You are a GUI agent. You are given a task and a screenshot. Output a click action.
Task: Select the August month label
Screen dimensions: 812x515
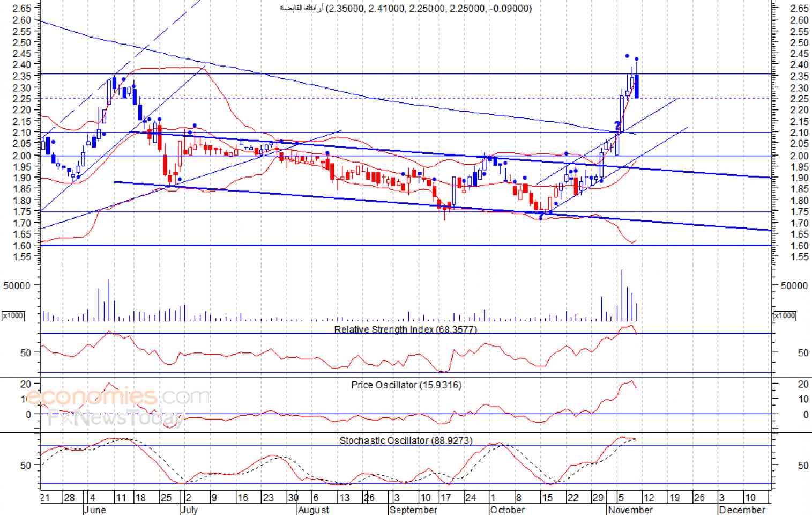[314, 510]
